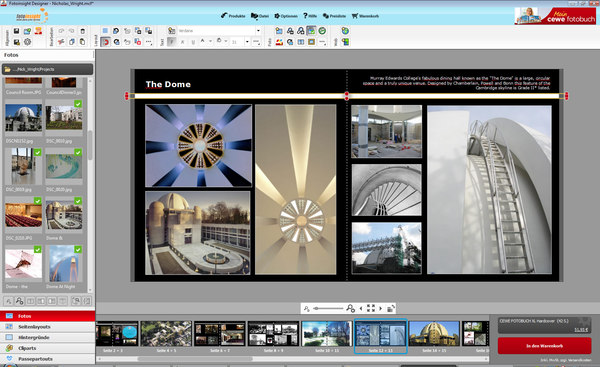Click the globe web icon
600x367 pixels.
click(x=345, y=31)
